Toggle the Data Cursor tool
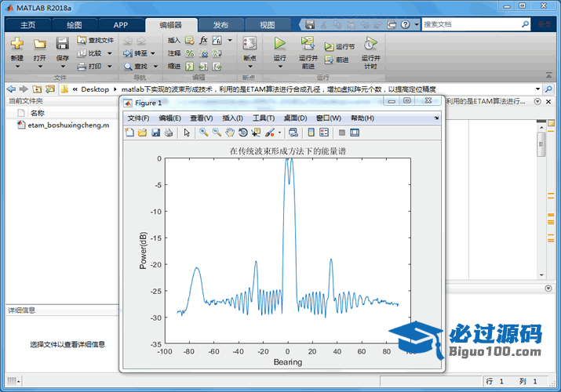The image size is (561, 392). (x=256, y=132)
